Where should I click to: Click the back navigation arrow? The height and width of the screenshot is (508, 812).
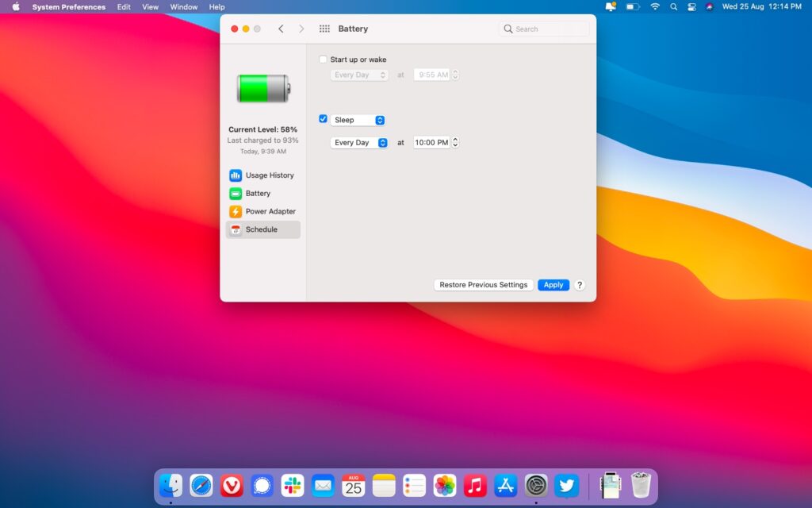(281, 28)
